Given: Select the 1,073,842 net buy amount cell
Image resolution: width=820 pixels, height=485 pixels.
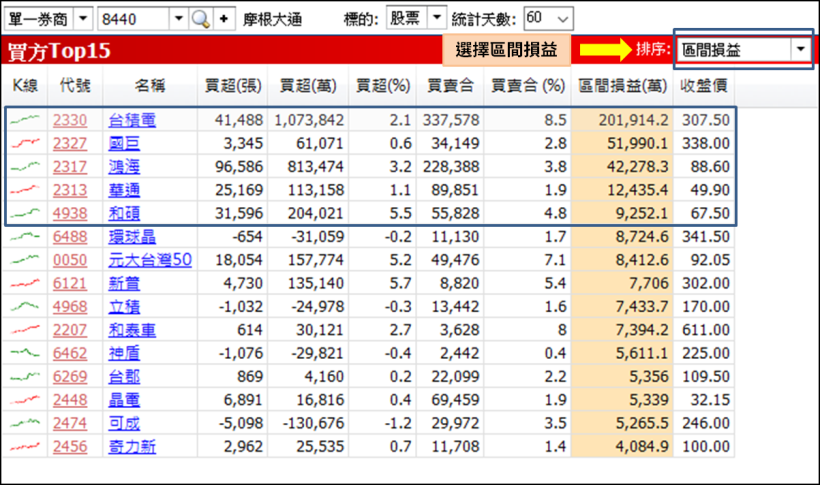Looking at the screenshot, I should coord(308,120).
